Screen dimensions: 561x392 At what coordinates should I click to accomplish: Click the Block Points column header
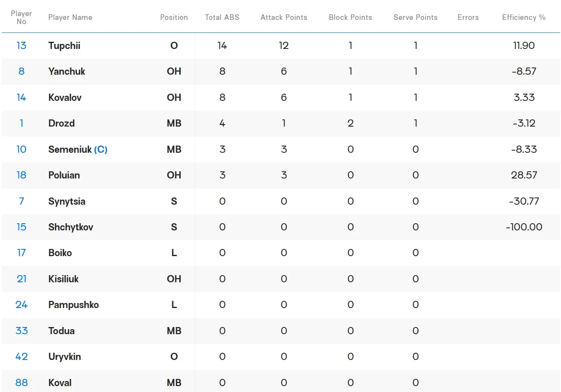pos(350,17)
